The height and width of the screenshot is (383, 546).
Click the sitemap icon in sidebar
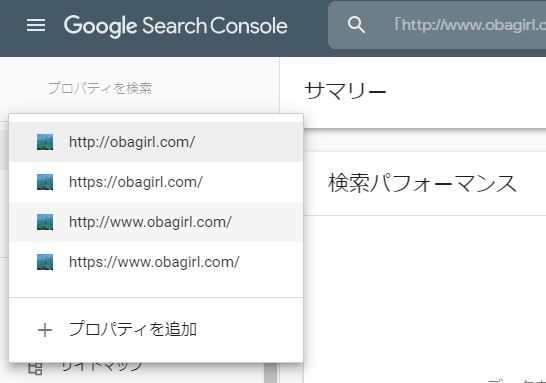35,368
